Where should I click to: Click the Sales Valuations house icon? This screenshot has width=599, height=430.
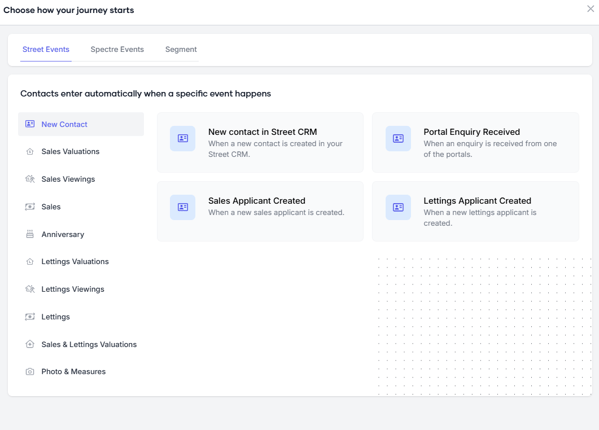(30, 152)
